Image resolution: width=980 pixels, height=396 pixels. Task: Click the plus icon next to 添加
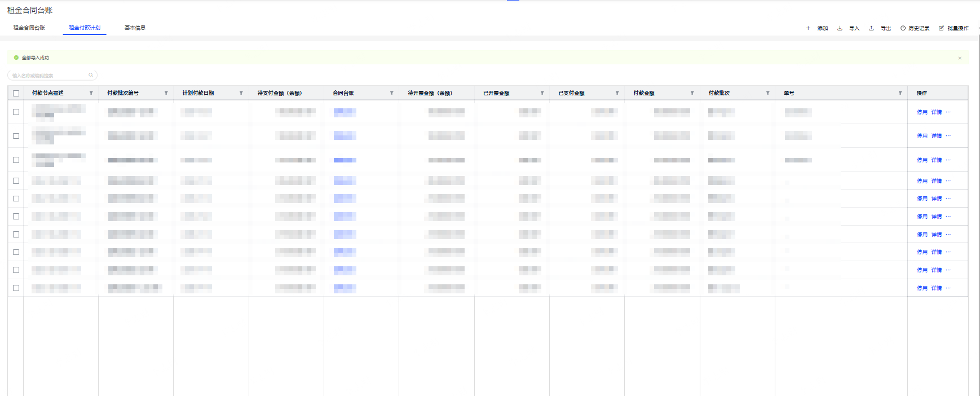click(x=808, y=28)
